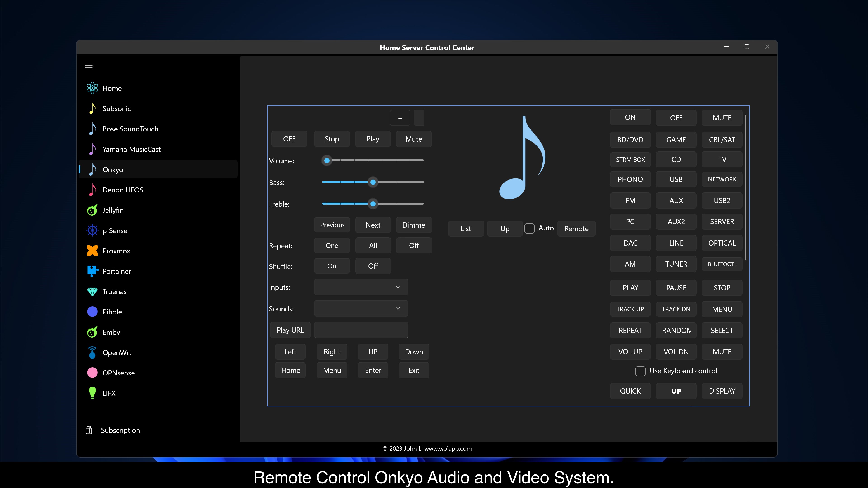Viewport: 868px width, 488px height.
Task: Click the Bass slider thumb
Action: pyautogui.click(x=373, y=182)
